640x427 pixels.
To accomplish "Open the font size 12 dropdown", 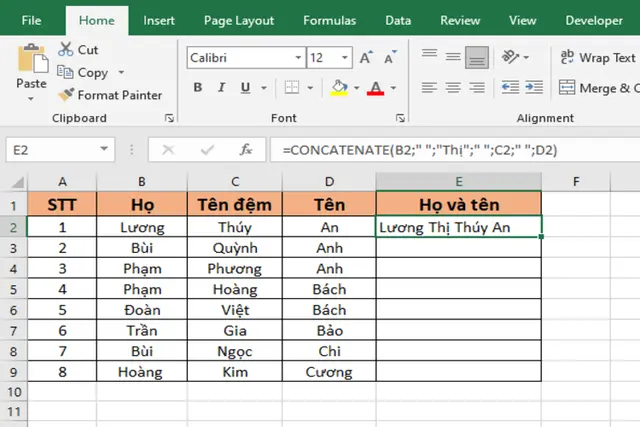I will click(345, 58).
